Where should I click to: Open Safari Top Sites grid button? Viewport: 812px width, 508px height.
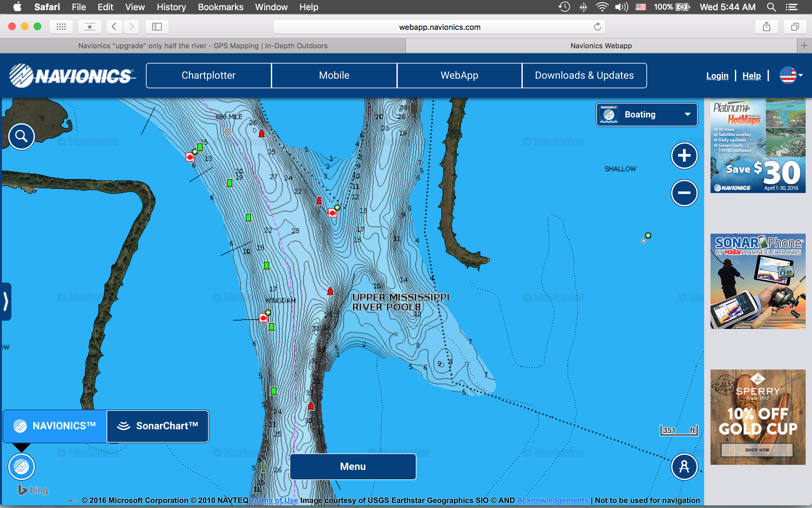[61, 27]
